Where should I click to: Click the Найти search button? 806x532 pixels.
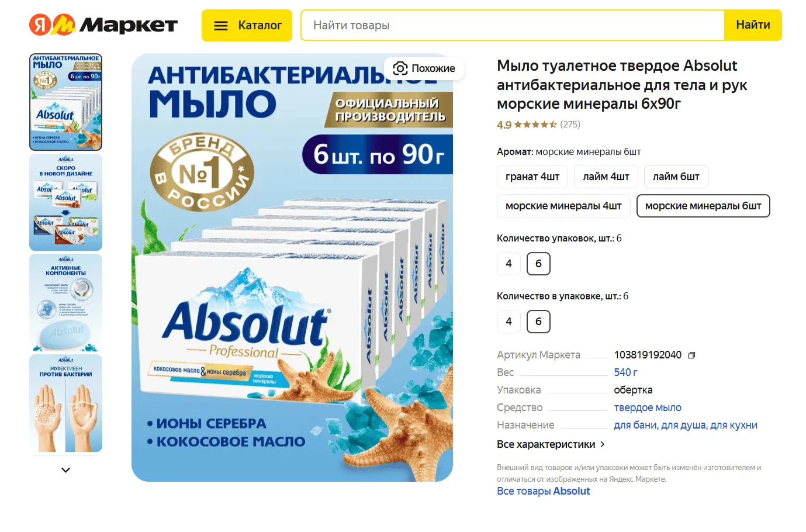753,25
